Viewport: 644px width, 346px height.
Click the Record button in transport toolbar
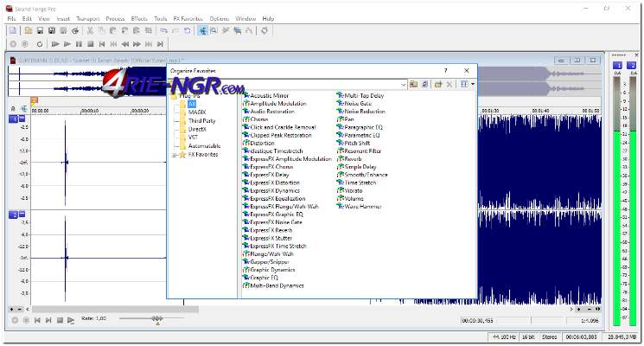coord(13,44)
